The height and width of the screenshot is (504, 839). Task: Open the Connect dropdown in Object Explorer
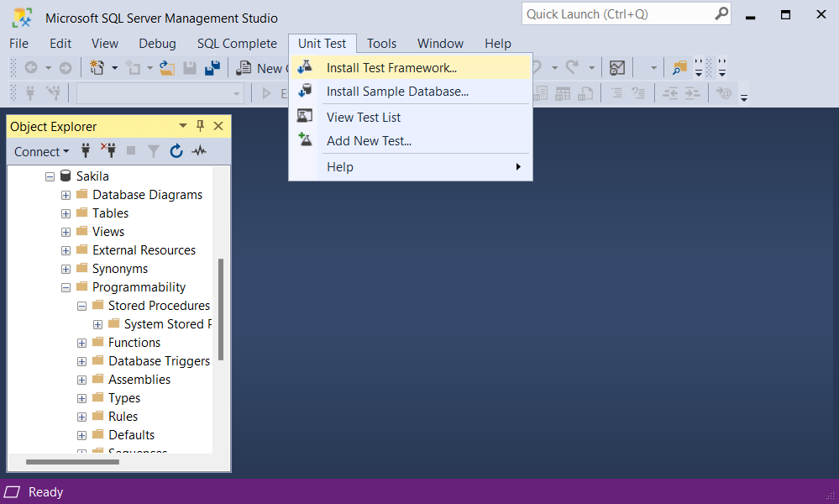click(42, 151)
